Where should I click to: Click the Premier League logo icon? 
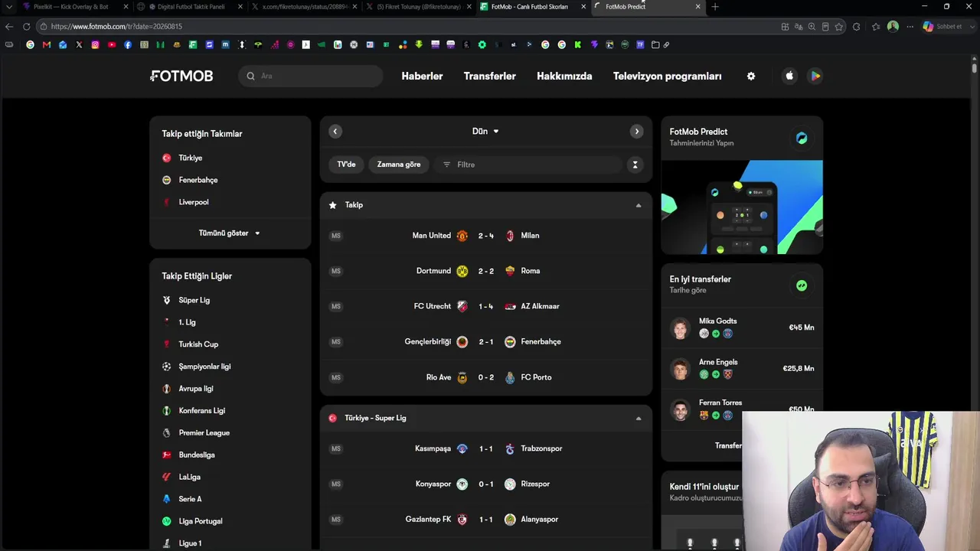coord(167,432)
